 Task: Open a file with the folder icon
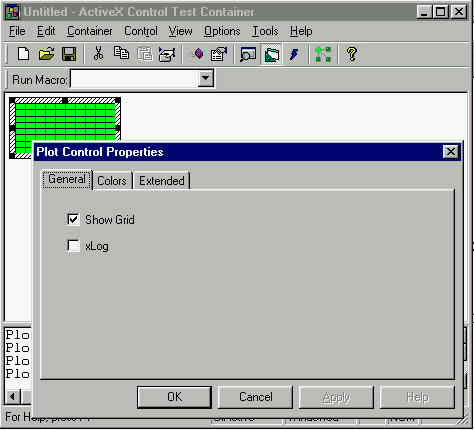point(47,54)
